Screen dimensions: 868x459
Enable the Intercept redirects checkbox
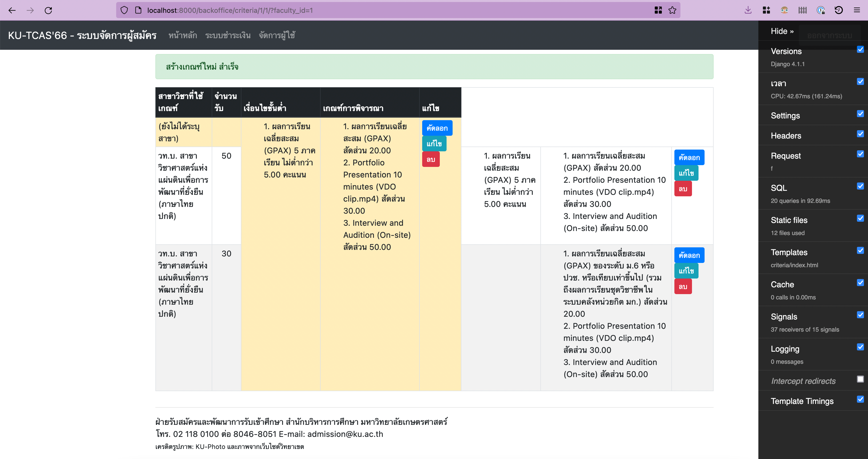pyautogui.click(x=860, y=379)
